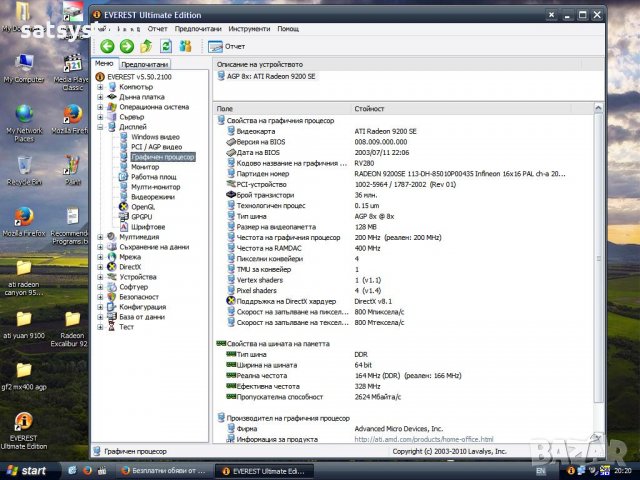Click the Up level toolbar icon
640x480 pixels.
pos(146,46)
